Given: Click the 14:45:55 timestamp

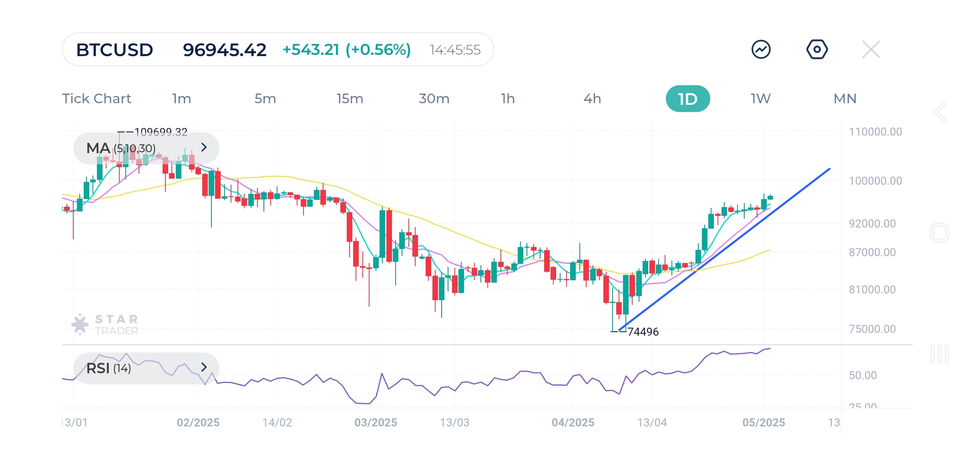Looking at the screenshot, I should click(454, 49).
